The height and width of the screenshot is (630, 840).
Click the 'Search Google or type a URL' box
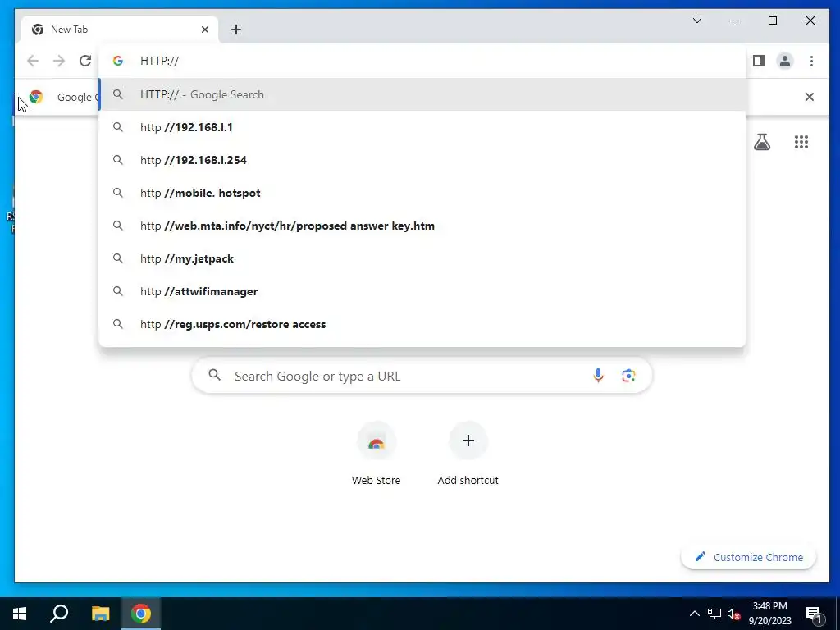click(x=422, y=376)
